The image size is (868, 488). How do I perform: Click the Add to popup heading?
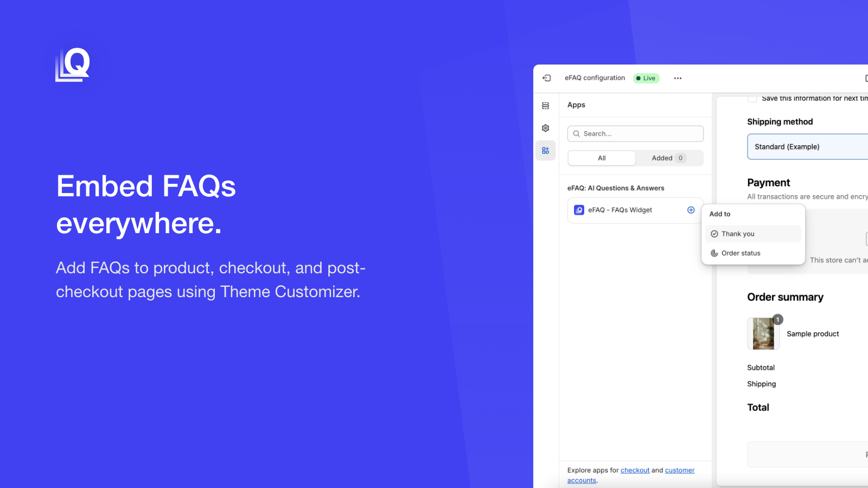[x=720, y=214]
